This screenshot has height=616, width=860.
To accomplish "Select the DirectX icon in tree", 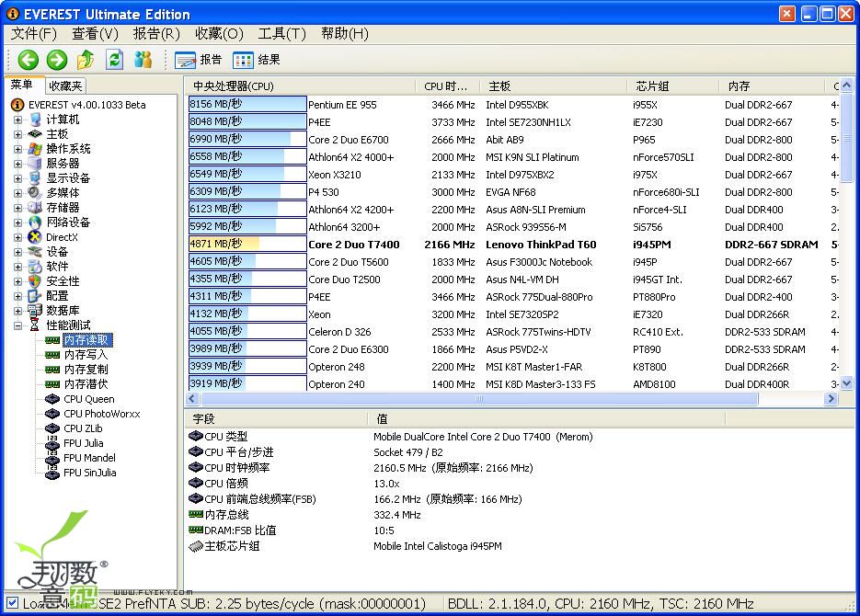I will tap(35, 237).
